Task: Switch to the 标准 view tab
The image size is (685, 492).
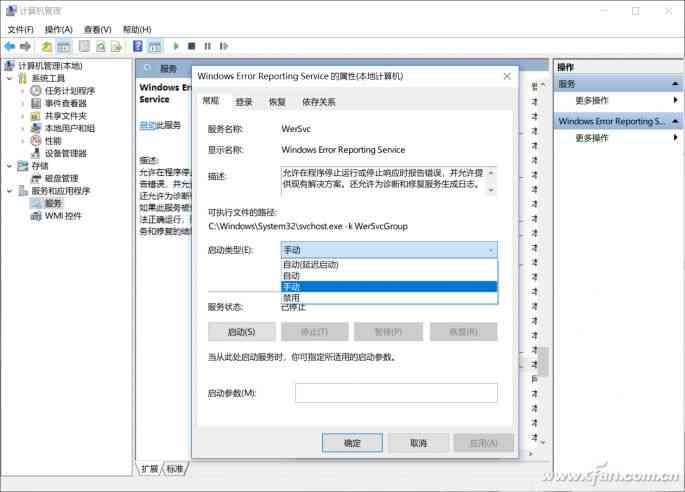Action: tap(175, 468)
